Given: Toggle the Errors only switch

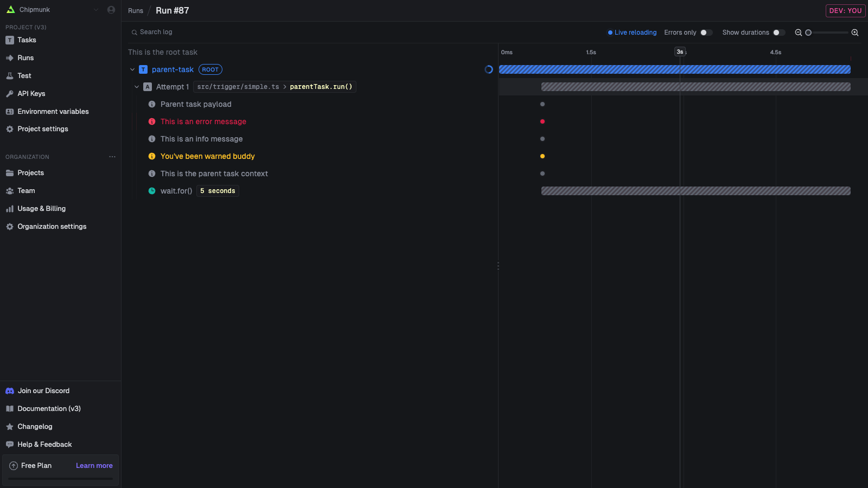Looking at the screenshot, I should (x=706, y=33).
